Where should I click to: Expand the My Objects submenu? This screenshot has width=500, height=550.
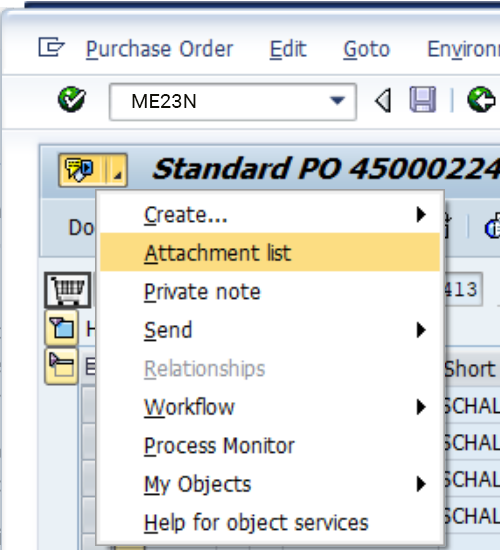point(270,484)
